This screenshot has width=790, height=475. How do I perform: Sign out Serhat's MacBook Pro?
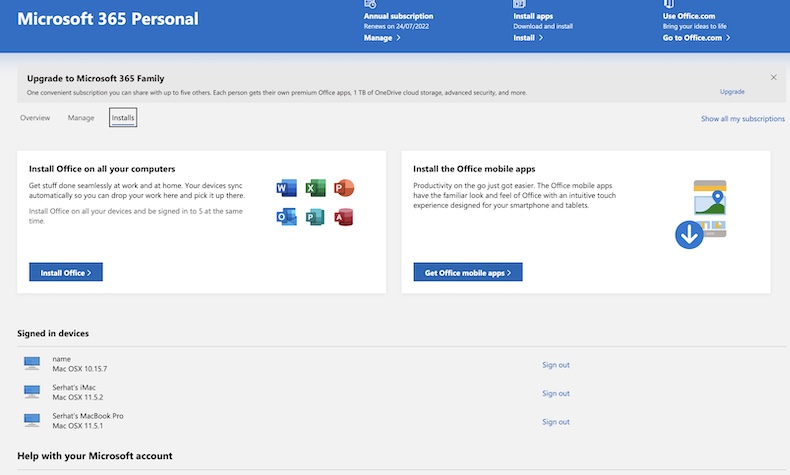point(556,422)
